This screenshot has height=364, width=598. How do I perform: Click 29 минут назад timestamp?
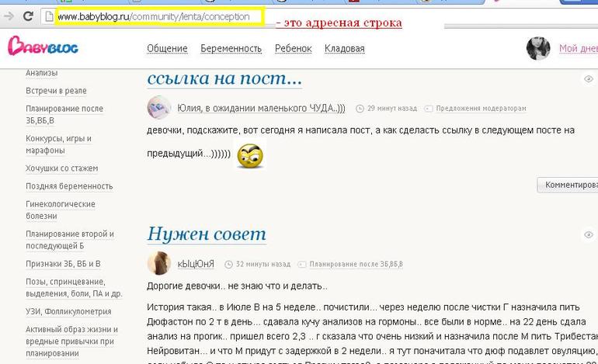tap(392, 108)
